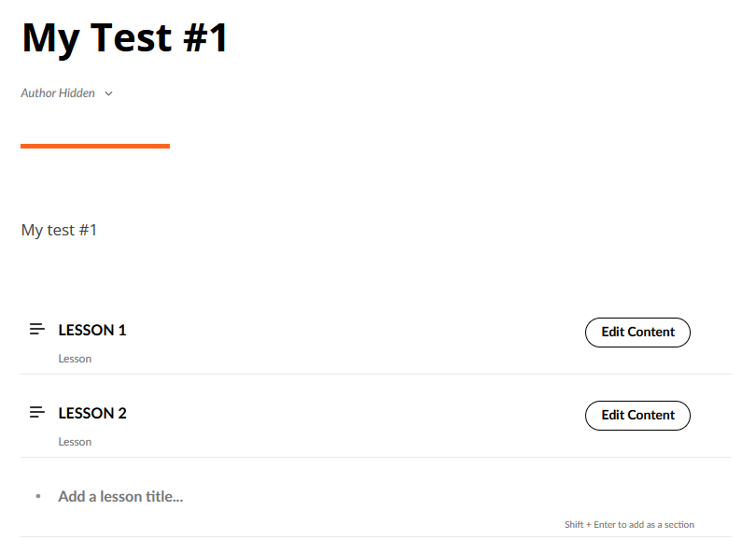The image size is (756, 553).
Task: Rename the LESSON 1 title
Action: pos(92,330)
